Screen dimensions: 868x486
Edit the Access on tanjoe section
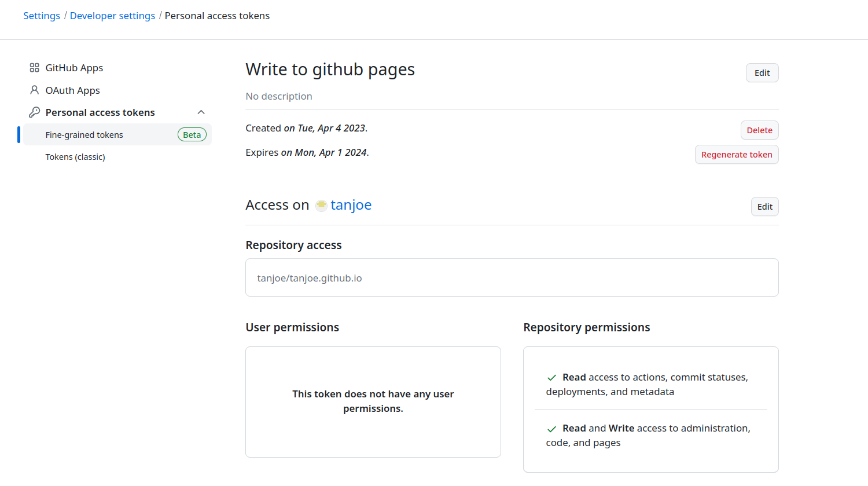click(x=764, y=207)
